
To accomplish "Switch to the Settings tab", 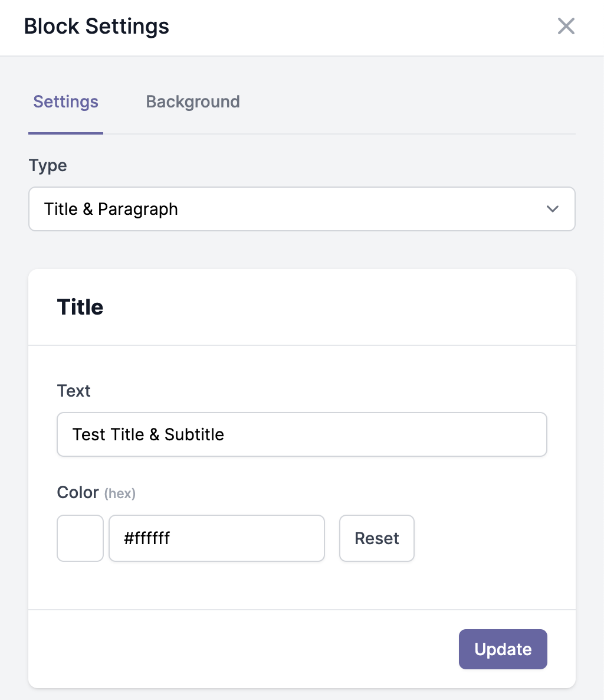I will [65, 102].
